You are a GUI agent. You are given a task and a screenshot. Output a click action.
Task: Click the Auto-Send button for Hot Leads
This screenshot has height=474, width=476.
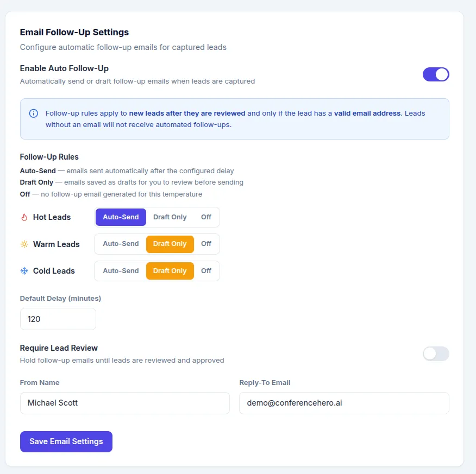coord(120,217)
